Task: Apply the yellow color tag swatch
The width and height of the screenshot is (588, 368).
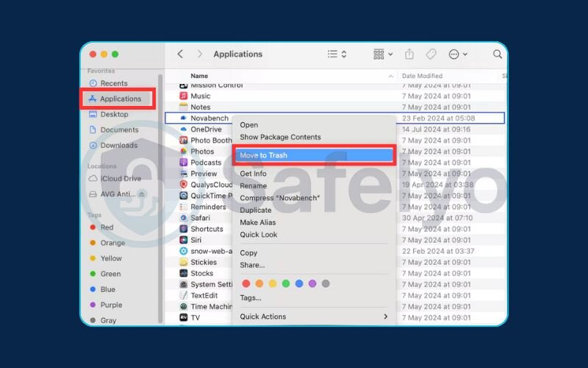Action: 273,283
